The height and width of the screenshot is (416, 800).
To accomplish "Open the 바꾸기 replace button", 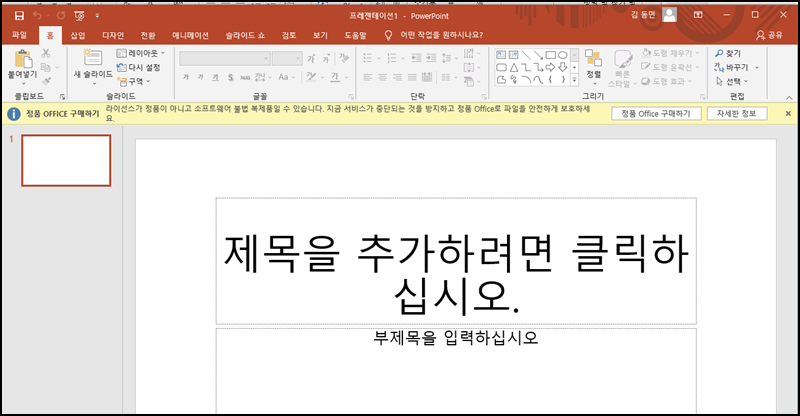I will tap(733, 67).
